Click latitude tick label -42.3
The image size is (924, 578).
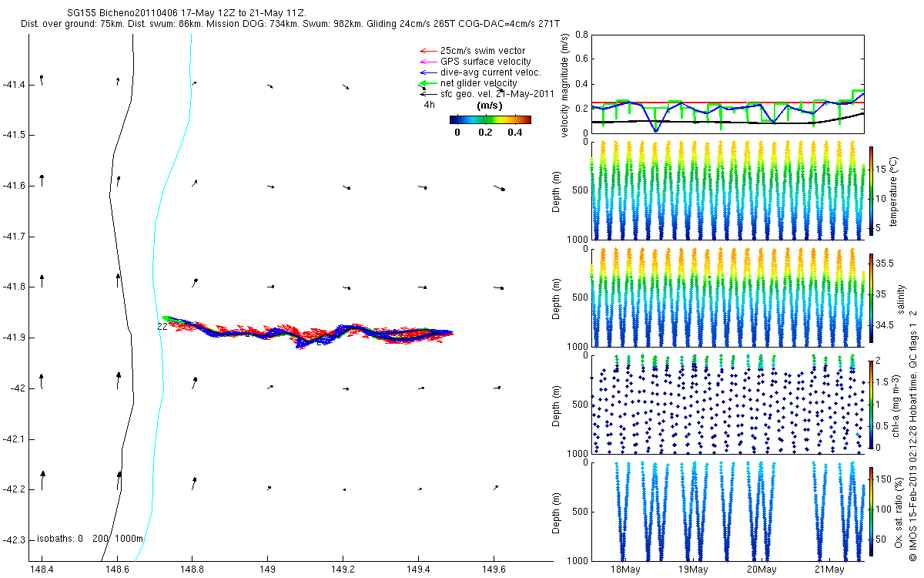(15, 539)
